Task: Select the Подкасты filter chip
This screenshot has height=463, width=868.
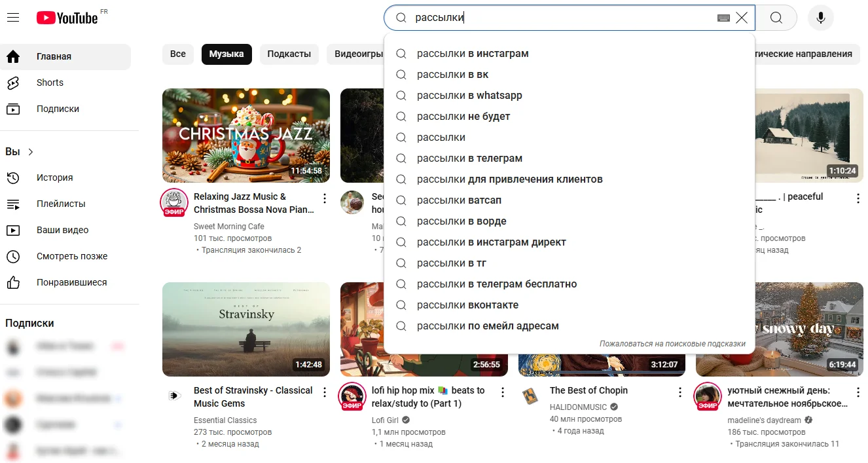Action: (289, 54)
